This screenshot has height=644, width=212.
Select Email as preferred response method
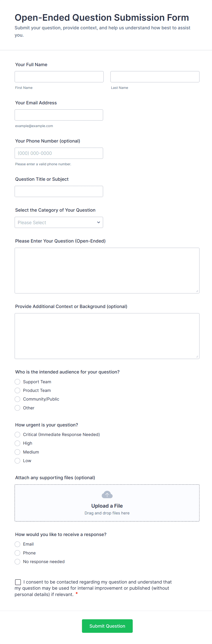(x=17, y=544)
